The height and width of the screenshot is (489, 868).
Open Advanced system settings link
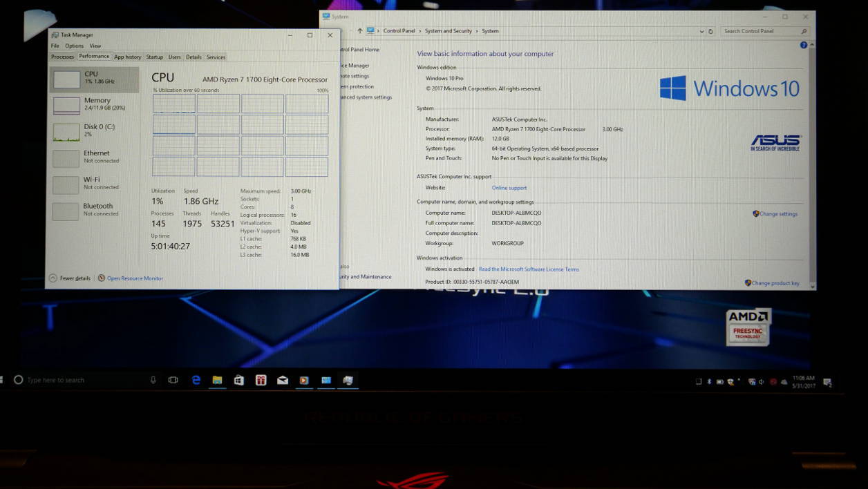(366, 97)
